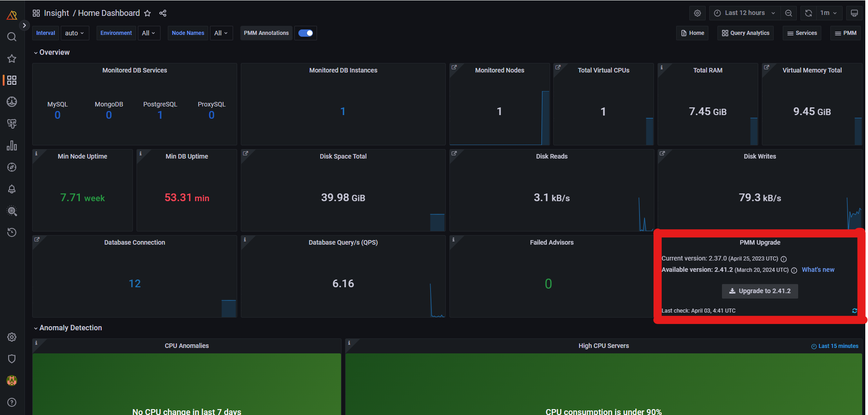Image resolution: width=868 pixels, height=415 pixels.
Task: Refresh the dashboard now
Action: pyautogui.click(x=808, y=13)
